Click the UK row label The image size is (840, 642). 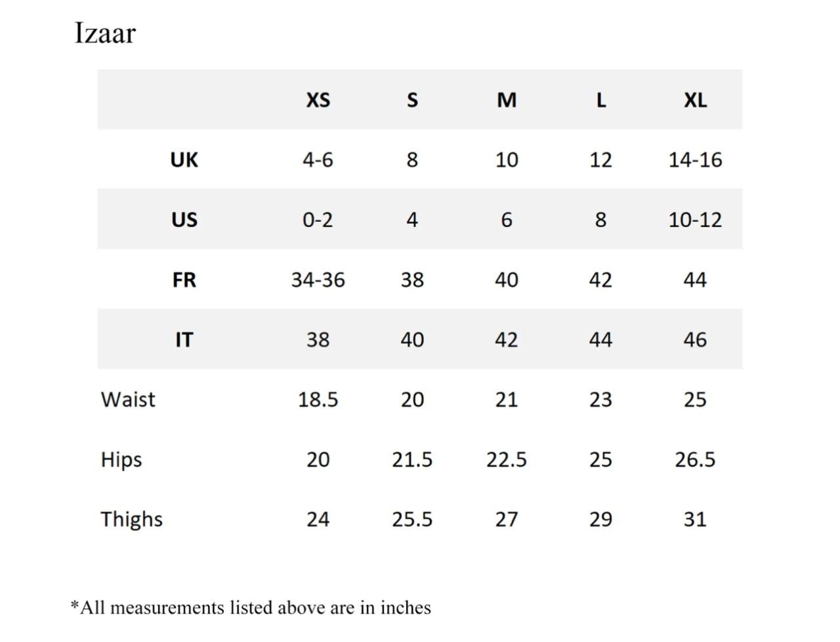(x=184, y=160)
